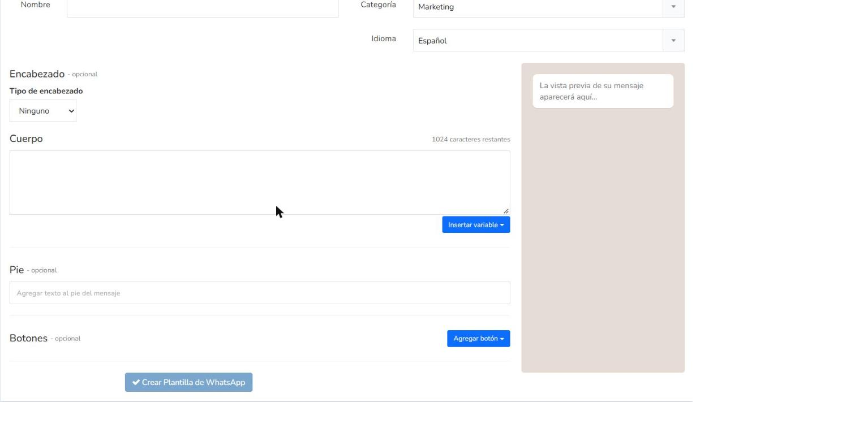Viewport: 868px width, 424px height.
Task: Click the Insertar variable button
Action: [476, 225]
